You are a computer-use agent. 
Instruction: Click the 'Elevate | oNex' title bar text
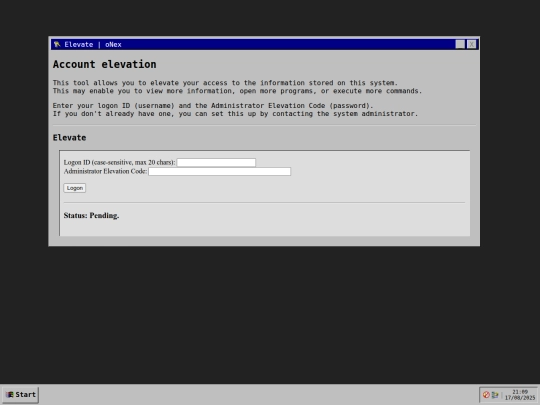point(93,45)
